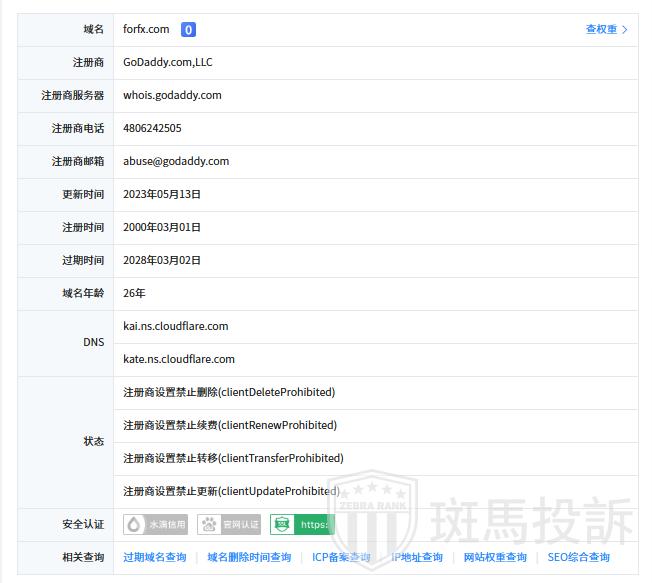Click the expiry date 2028年03月02日
652x583 pixels.
tap(162, 260)
